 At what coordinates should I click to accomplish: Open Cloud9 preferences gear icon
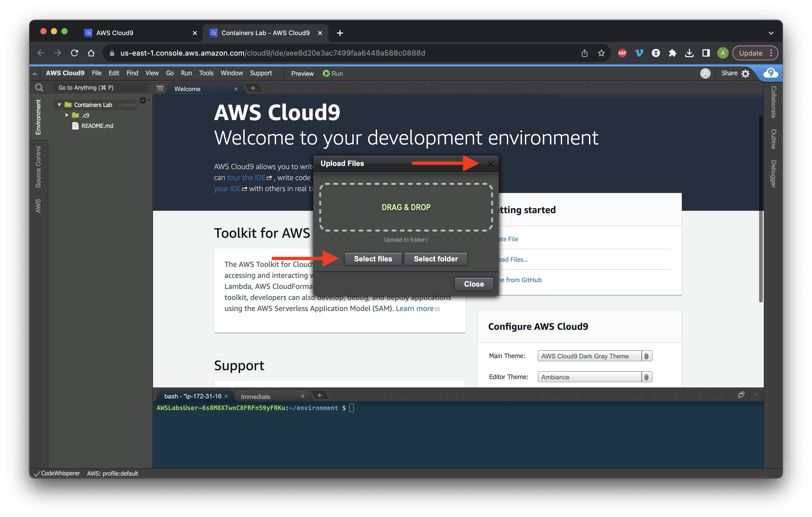pos(745,74)
